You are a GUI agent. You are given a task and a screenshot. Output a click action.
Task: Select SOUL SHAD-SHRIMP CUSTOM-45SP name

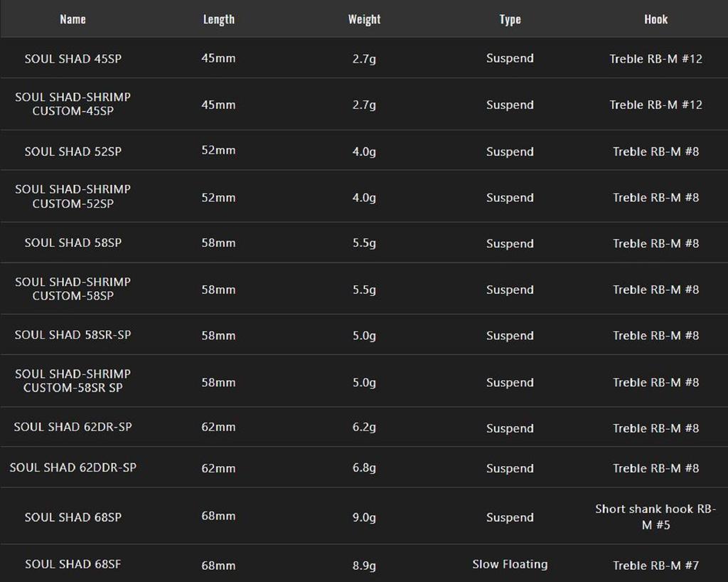(x=73, y=104)
